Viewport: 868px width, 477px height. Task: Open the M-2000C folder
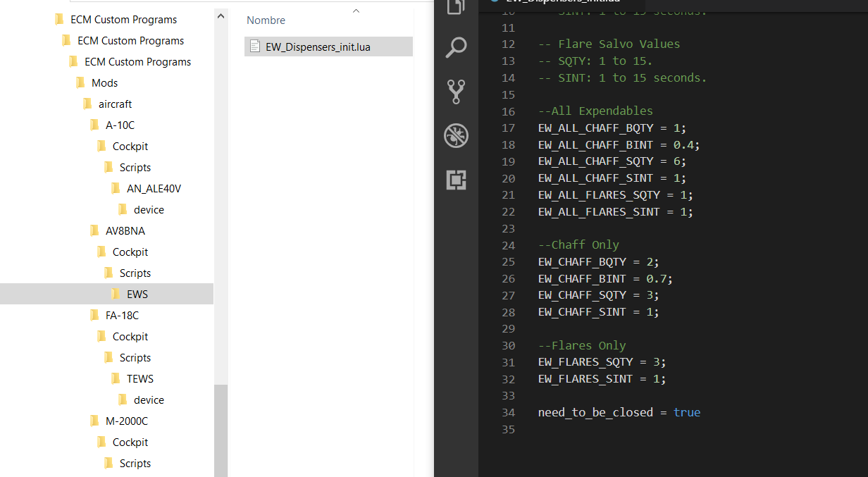pos(126,421)
